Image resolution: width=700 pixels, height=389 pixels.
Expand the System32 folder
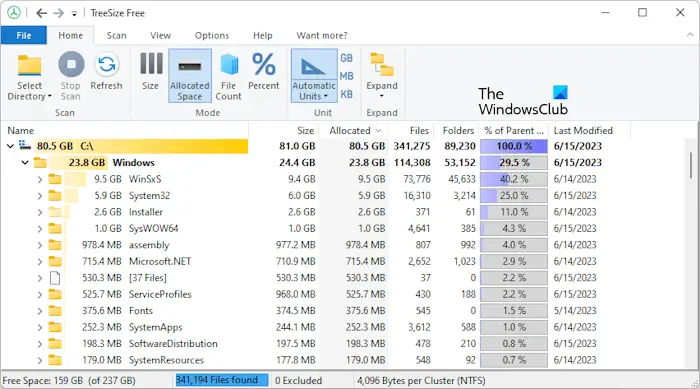click(40, 196)
